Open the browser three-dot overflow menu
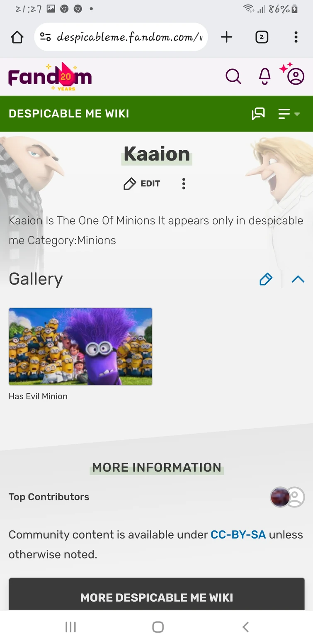This screenshot has width=313, height=644. tap(296, 37)
